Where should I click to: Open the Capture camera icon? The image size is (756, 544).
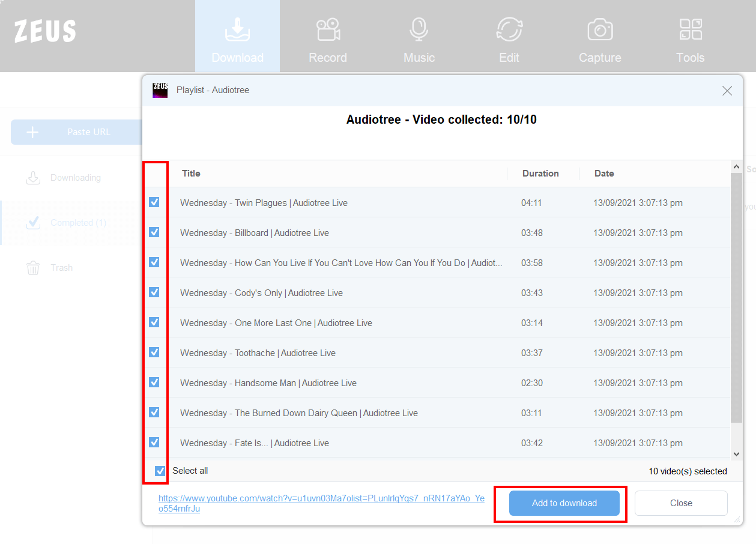pyautogui.click(x=600, y=29)
